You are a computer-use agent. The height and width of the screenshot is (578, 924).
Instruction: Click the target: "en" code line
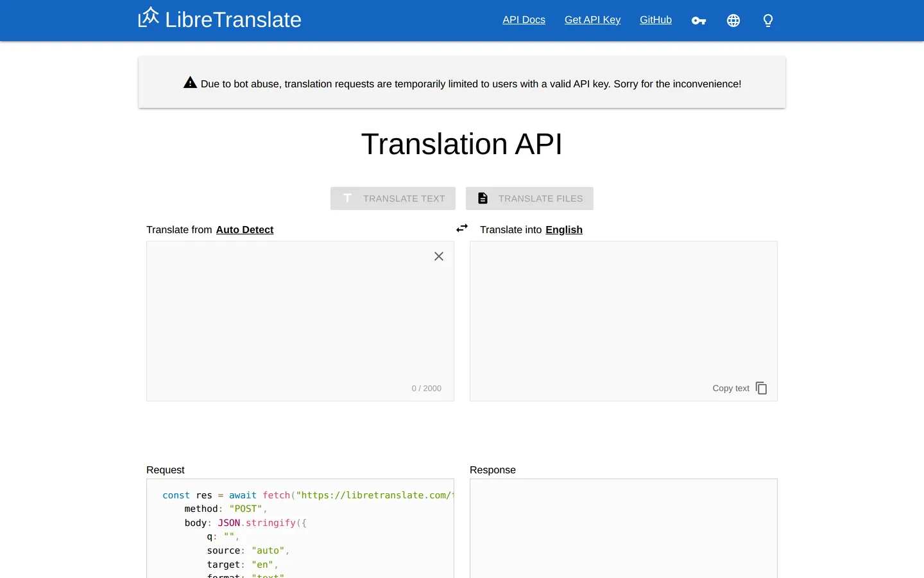click(243, 565)
